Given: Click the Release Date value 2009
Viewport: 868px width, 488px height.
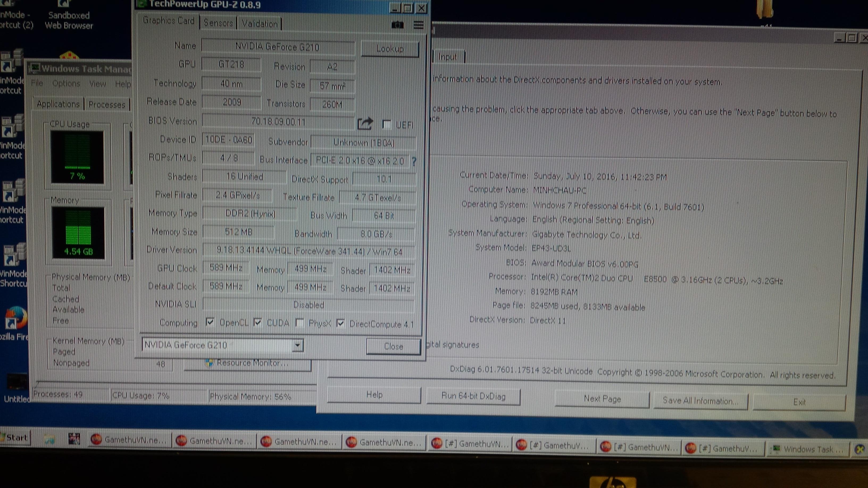Looking at the screenshot, I should click(x=232, y=102).
